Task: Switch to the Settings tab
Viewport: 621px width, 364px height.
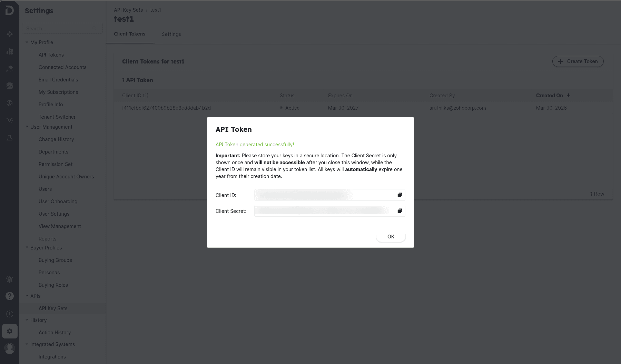Action: pos(171,34)
